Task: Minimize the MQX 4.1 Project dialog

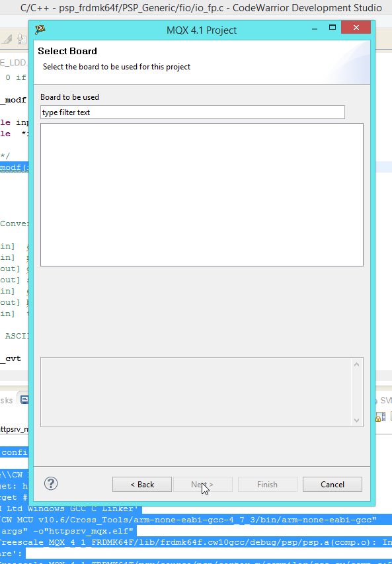Action: click(315, 29)
